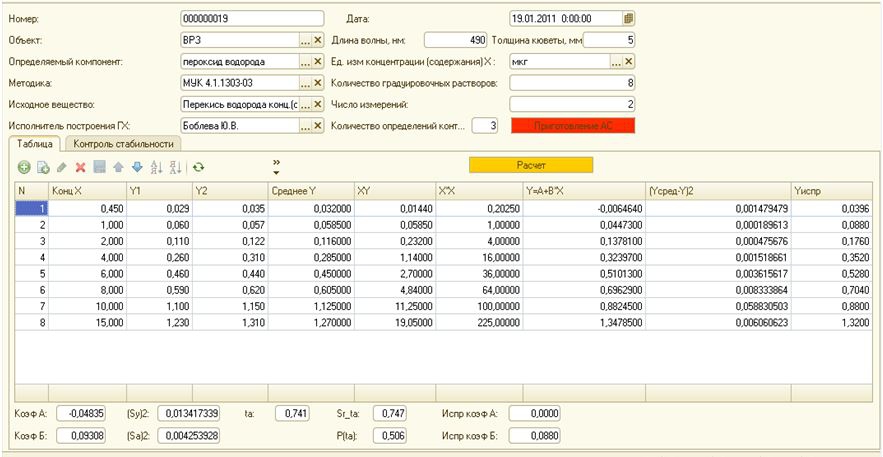Click the Длина волны field with 490
The height and width of the screenshot is (457, 883).
[455, 40]
